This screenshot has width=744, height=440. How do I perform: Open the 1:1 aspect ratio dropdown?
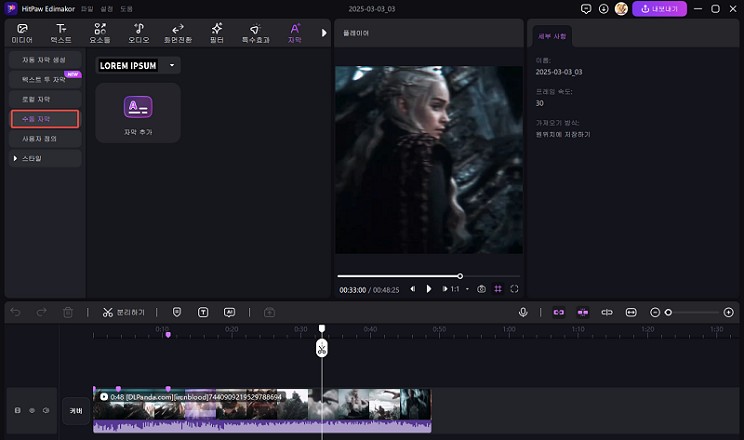(459, 289)
